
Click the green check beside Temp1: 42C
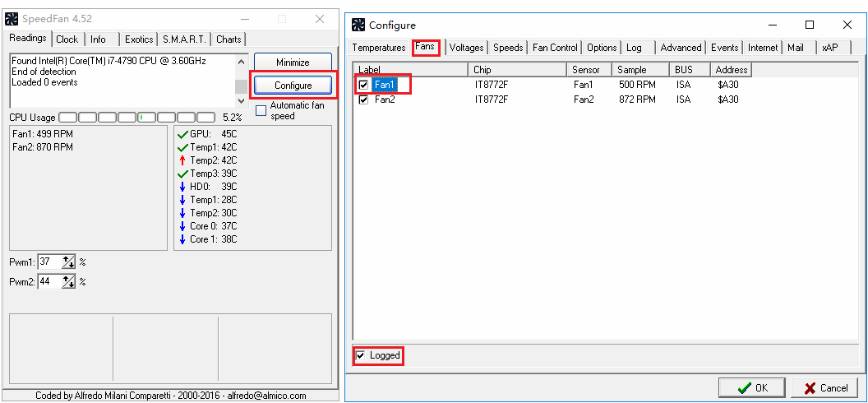click(182, 148)
